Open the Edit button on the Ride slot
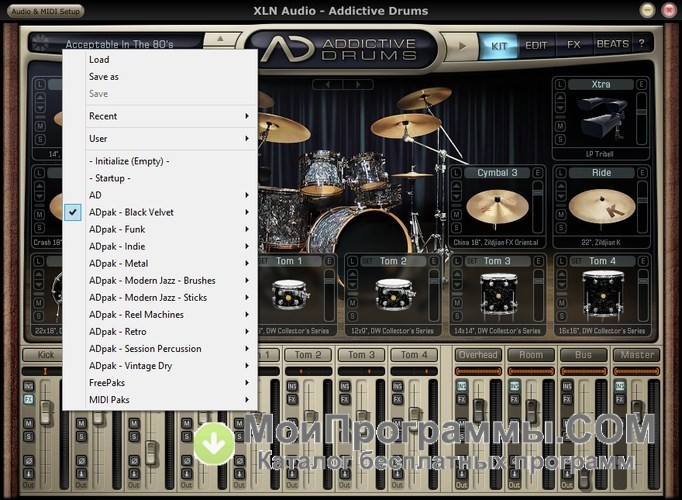This screenshot has height=500, width=682. [x=642, y=173]
